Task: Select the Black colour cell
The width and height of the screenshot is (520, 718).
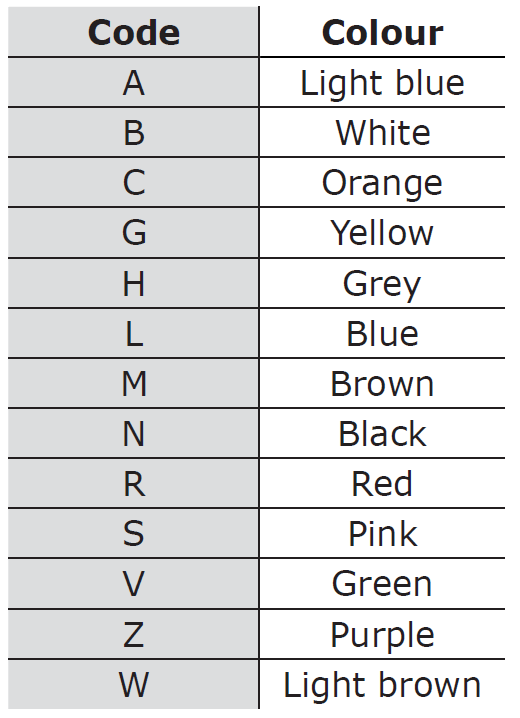Action: coord(382,433)
